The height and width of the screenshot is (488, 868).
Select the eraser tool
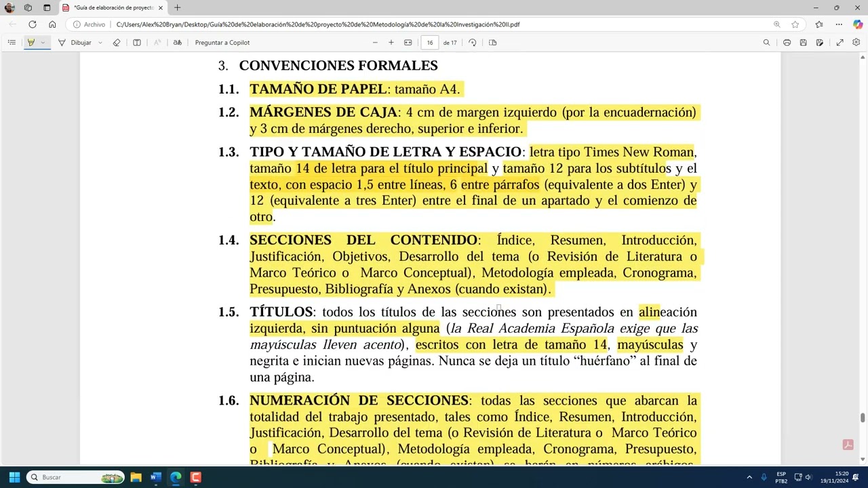pyautogui.click(x=117, y=42)
